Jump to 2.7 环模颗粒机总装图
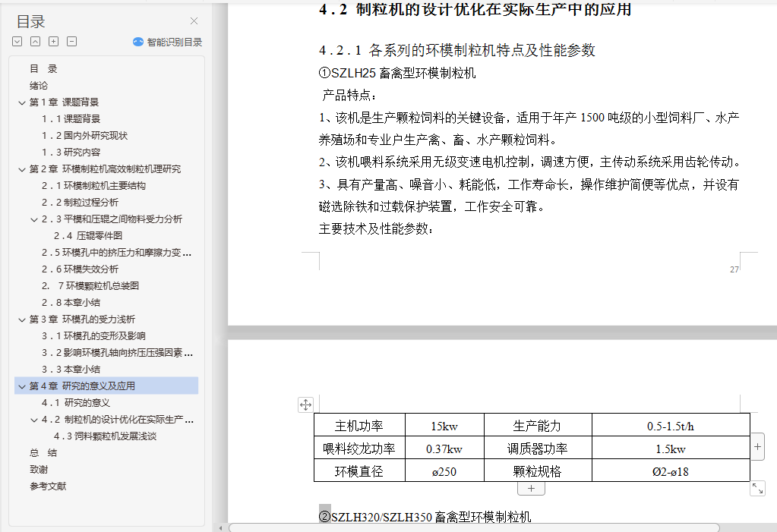 pyautogui.click(x=90, y=286)
